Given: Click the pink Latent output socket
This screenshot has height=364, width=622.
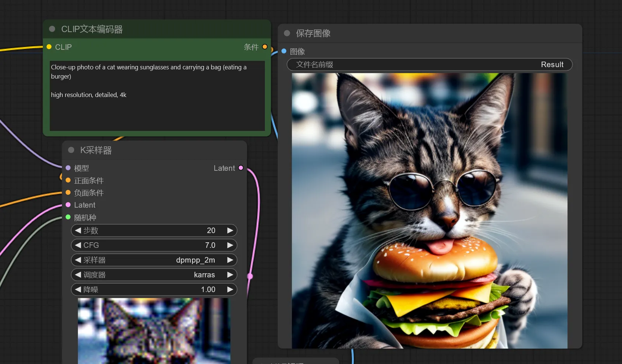Looking at the screenshot, I should [241, 168].
